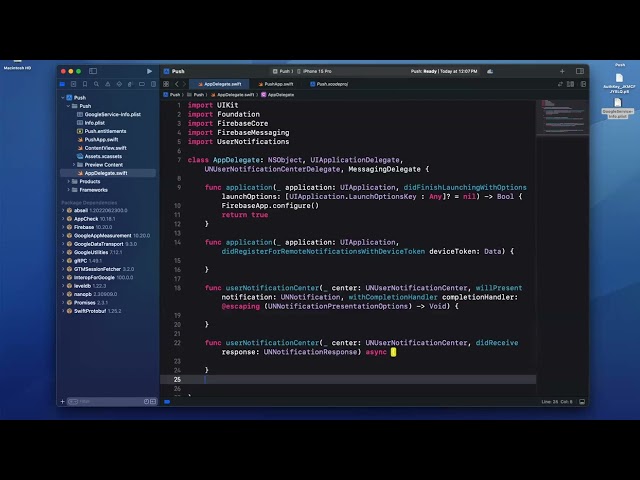The image size is (640, 480).
Task: Select the Promises package
Action: click(87, 303)
